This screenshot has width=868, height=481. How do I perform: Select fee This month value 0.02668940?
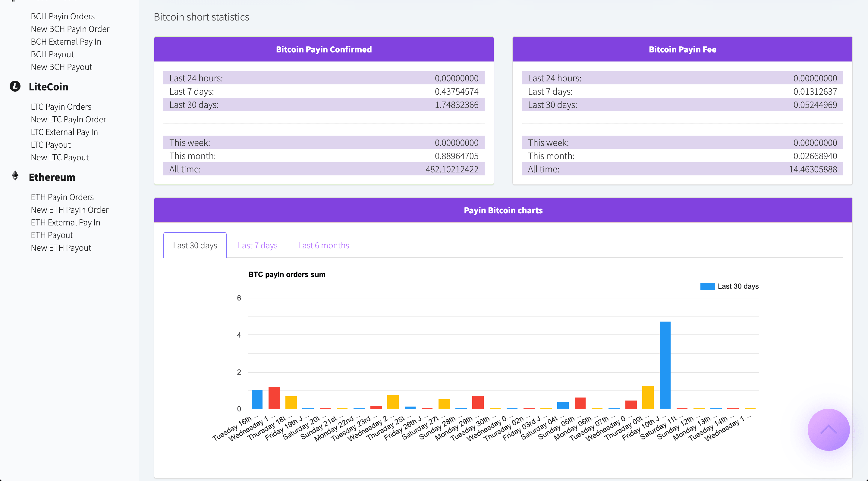tap(815, 156)
